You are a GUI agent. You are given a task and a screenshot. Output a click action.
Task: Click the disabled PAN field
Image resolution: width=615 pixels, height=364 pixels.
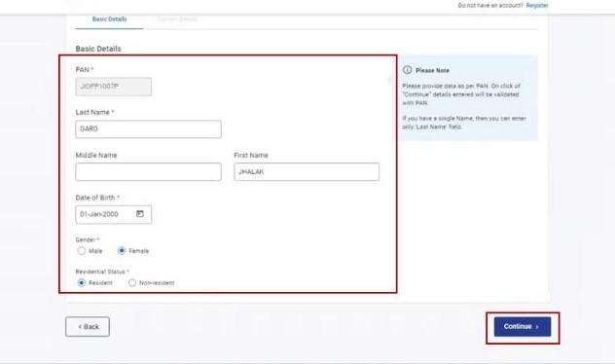click(113, 87)
